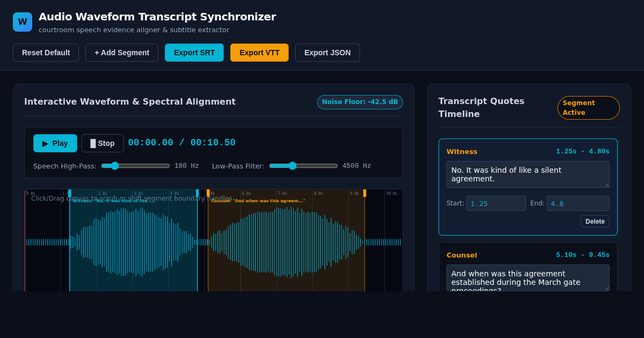Stop audio playback
This screenshot has width=644, height=338.
103,143
